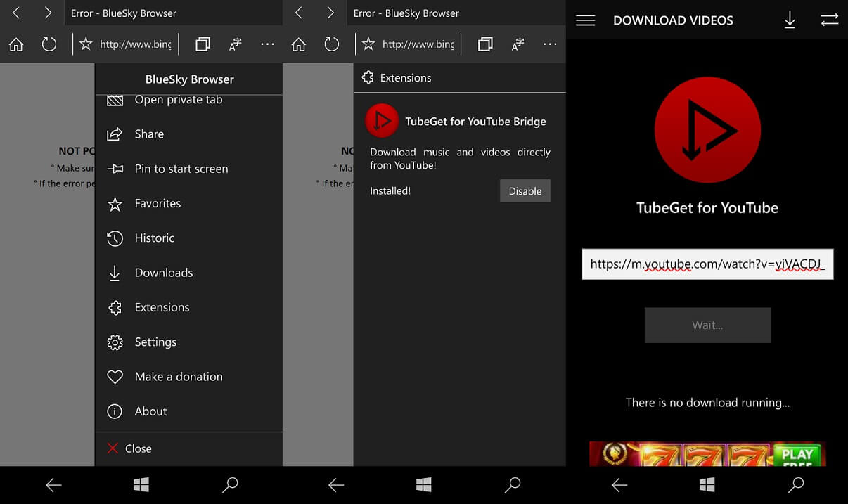
Task: Open hamburger menu in TubeGet app
Action: click(586, 20)
